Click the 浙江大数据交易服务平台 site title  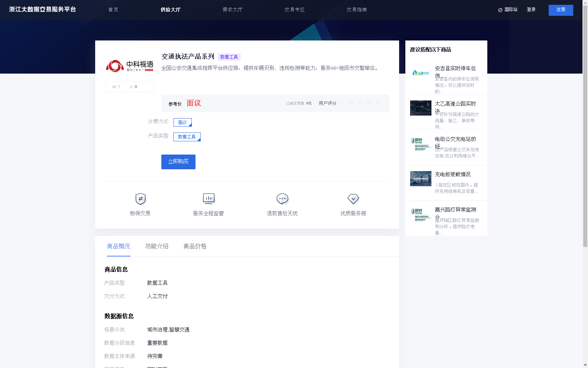pyautogui.click(x=43, y=10)
